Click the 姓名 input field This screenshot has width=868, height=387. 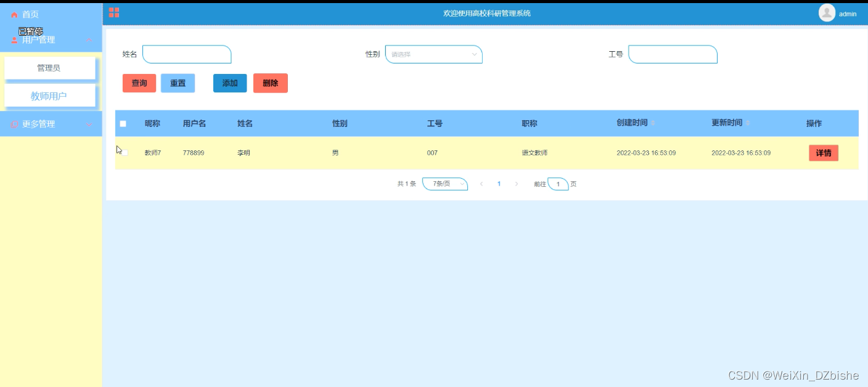pyautogui.click(x=187, y=54)
